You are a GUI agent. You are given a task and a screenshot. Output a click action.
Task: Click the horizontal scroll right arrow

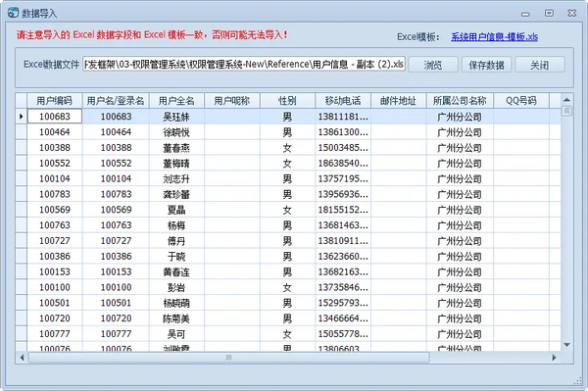click(x=555, y=358)
